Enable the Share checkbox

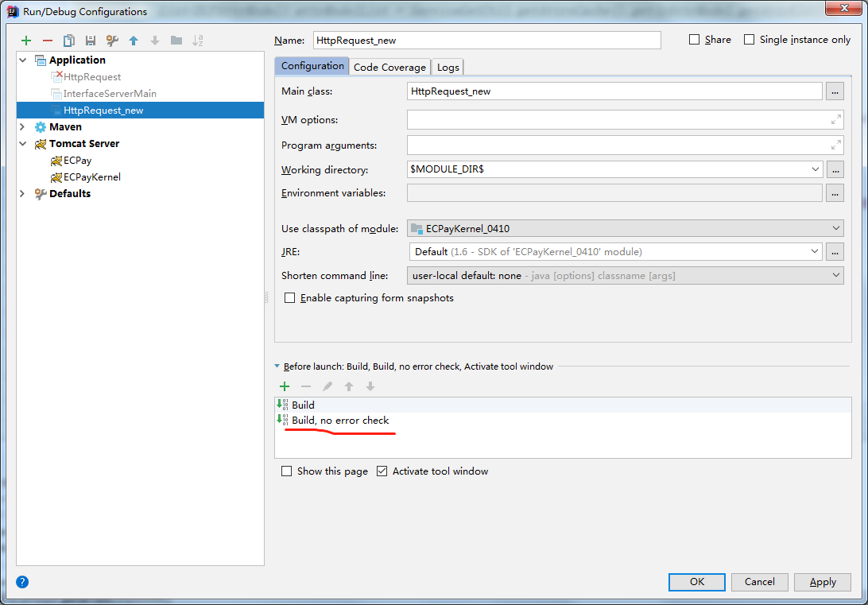tap(695, 40)
